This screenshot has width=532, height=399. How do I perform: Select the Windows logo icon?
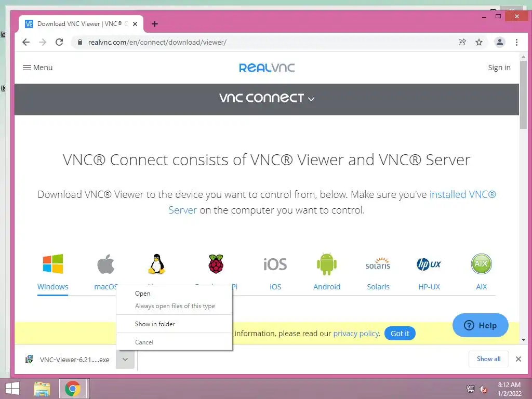[x=52, y=264]
